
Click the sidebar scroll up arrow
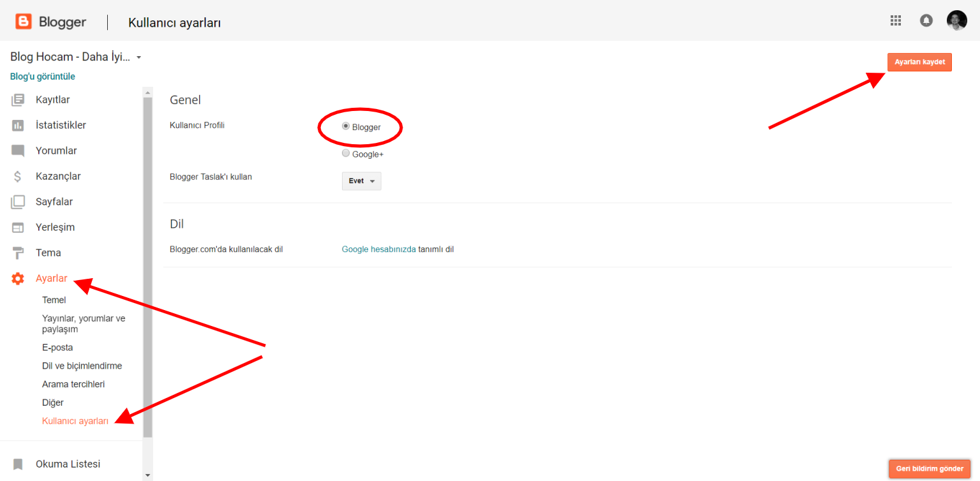[x=148, y=92]
